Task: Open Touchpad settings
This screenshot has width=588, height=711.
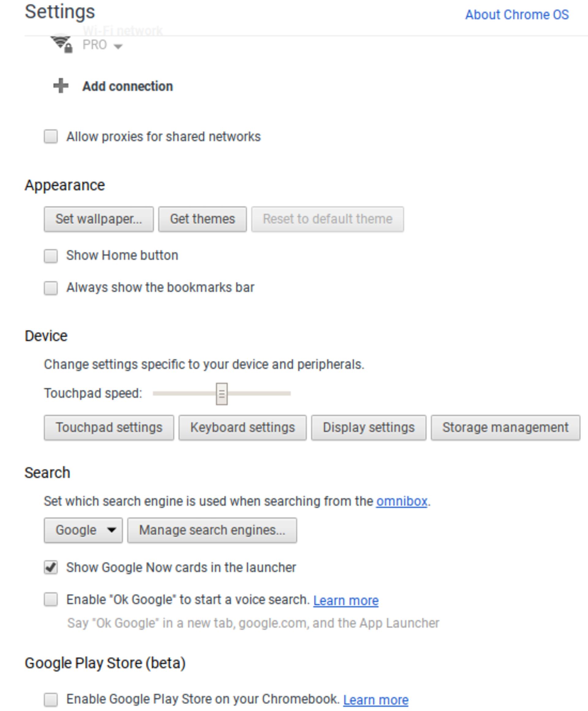Action: (109, 428)
